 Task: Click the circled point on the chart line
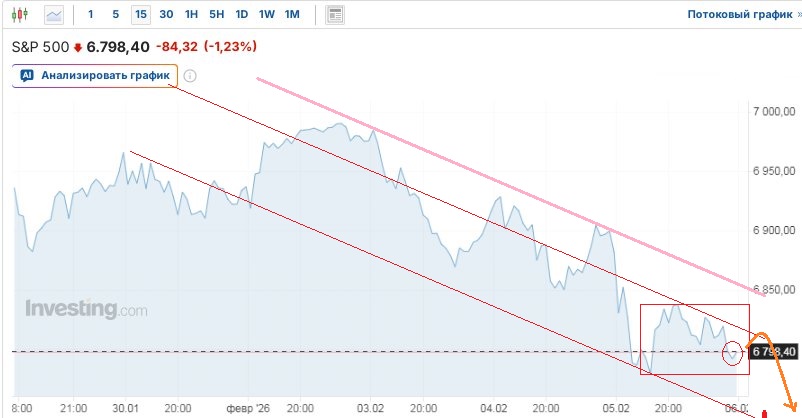[x=733, y=351]
